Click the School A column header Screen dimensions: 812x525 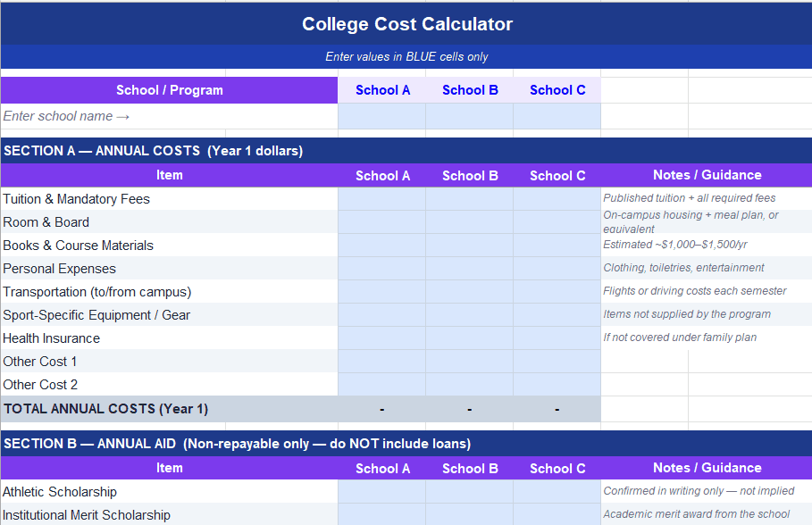[x=382, y=175]
